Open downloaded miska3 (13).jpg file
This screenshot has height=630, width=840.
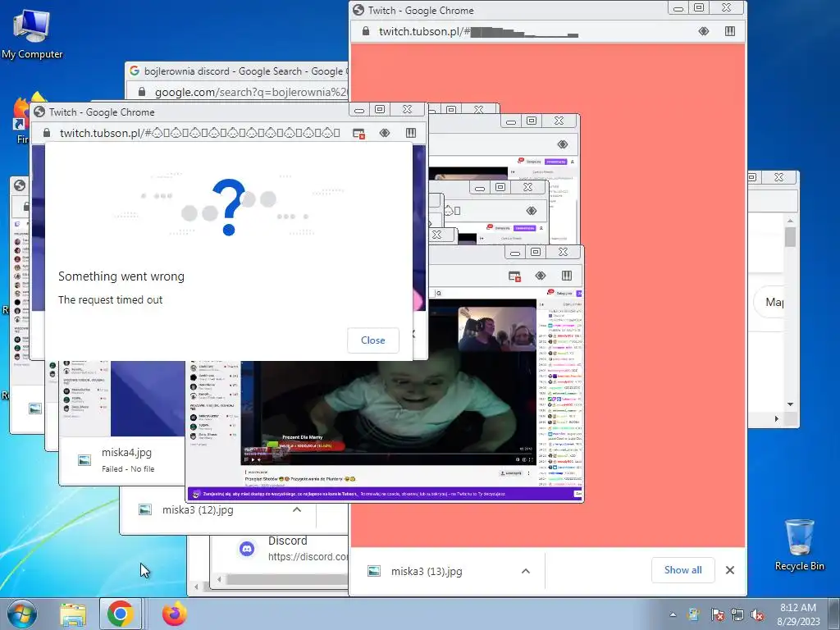click(427, 571)
